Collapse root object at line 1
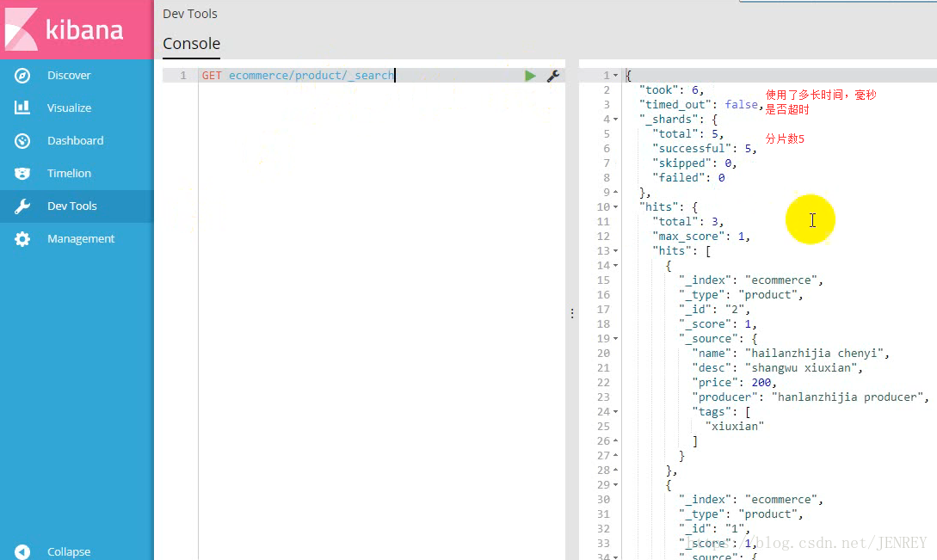Viewport: 937px width, 560px height. 615,76
